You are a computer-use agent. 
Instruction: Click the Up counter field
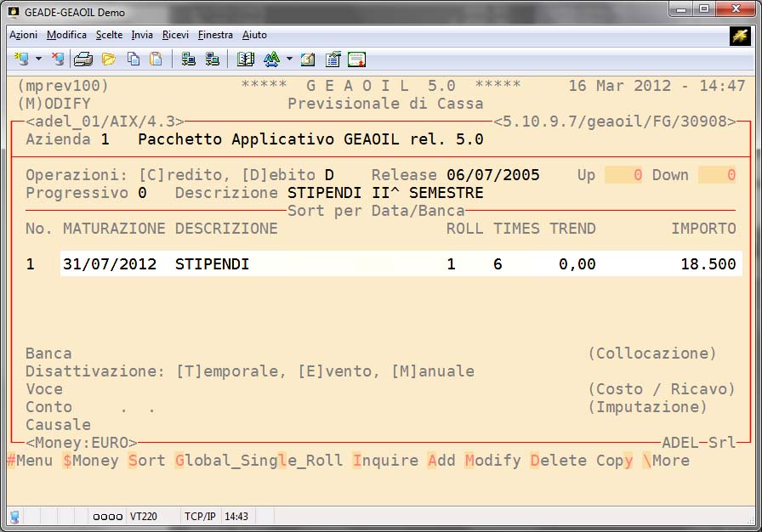click(624, 175)
